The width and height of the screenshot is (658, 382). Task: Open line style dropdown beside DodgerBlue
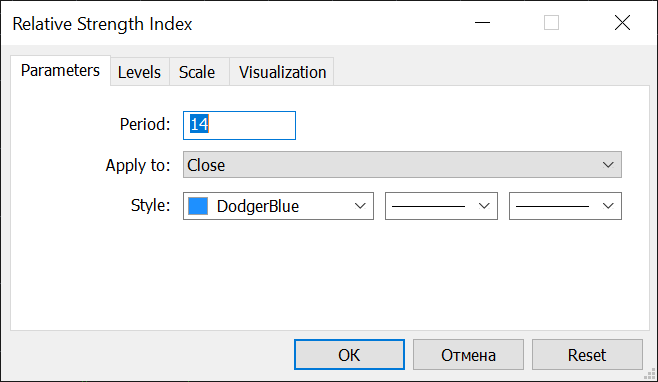pyautogui.click(x=441, y=206)
